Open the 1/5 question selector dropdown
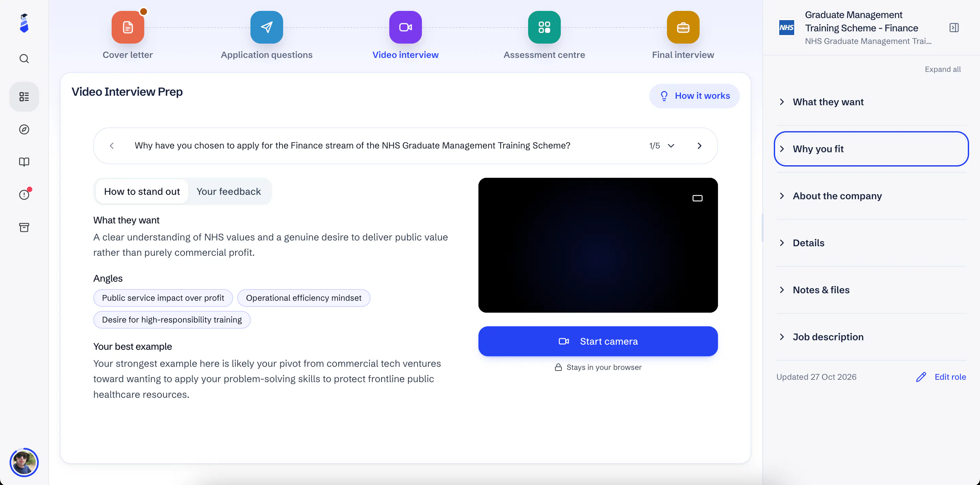This screenshot has height=485, width=980. click(x=661, y=146)
